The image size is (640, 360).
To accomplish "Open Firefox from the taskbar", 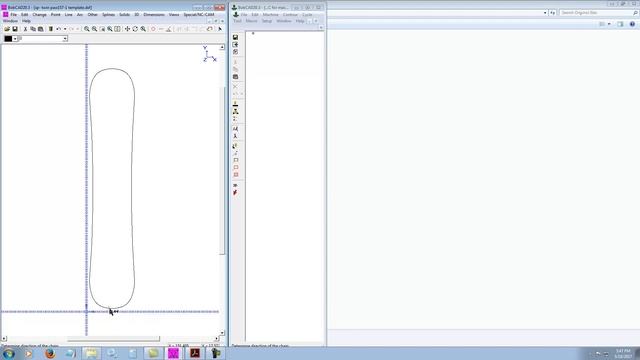I will (50, 353).
